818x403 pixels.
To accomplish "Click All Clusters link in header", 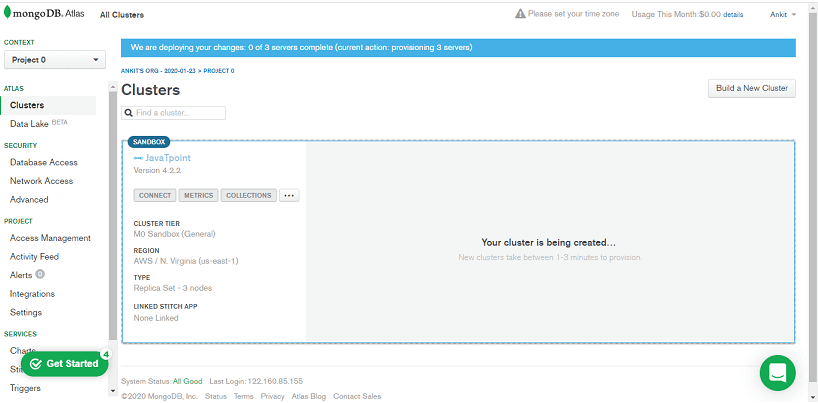I will pyautogui.click(x=122, y=15).
